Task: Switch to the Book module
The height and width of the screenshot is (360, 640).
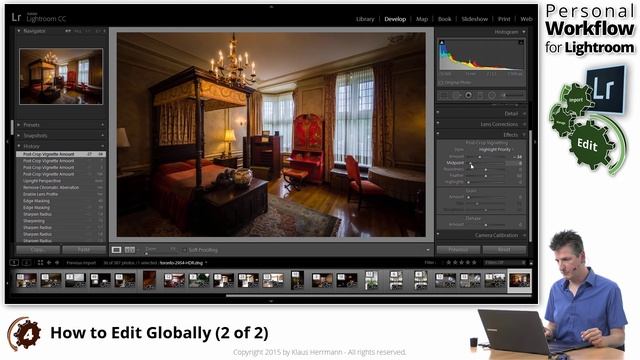Action: pos(444,19)
